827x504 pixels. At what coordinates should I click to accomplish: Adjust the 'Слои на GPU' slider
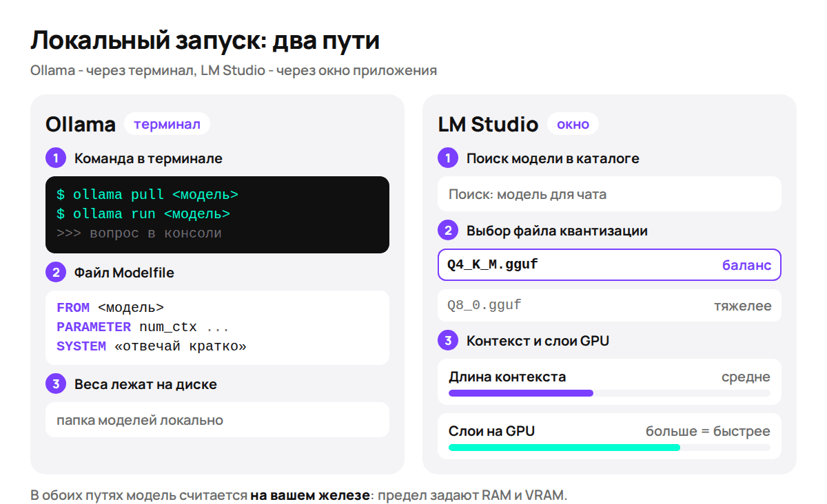609,448
